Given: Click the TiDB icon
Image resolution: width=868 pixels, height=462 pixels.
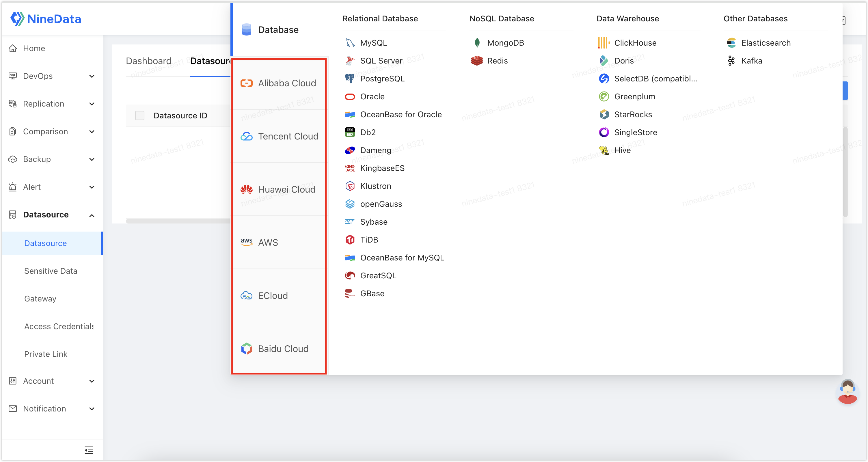Looking at the screenshot, I should [x=350, y=240].
